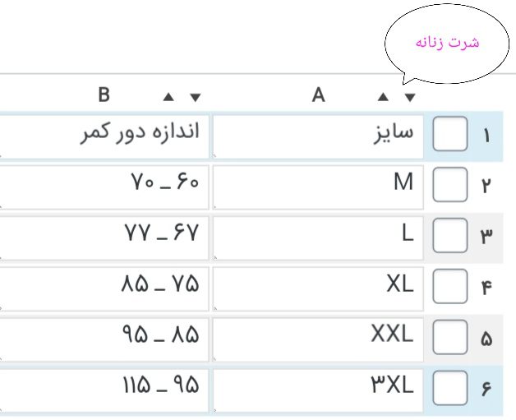Viewport: 516px width, 420px height.
Task: Edit the سایز header cell
Action: 318,135
